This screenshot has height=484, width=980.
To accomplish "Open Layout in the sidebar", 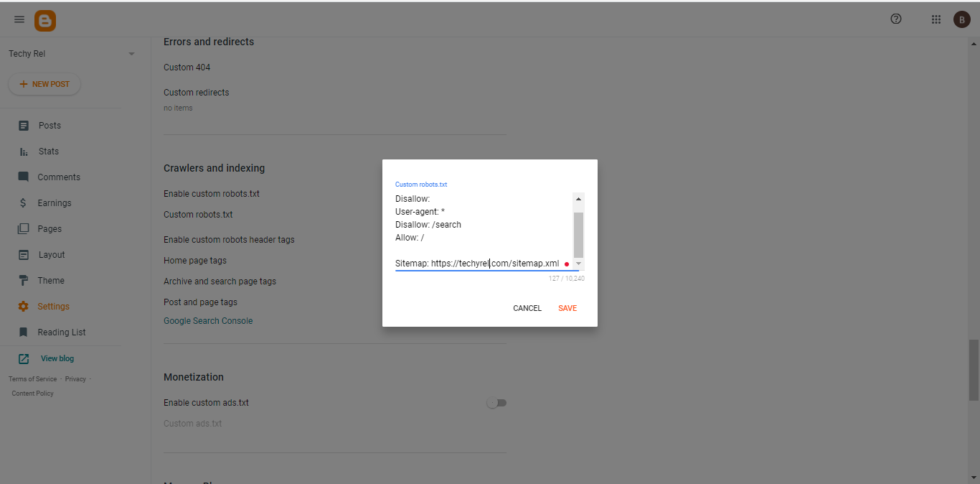I will click(x=52, y=255).
